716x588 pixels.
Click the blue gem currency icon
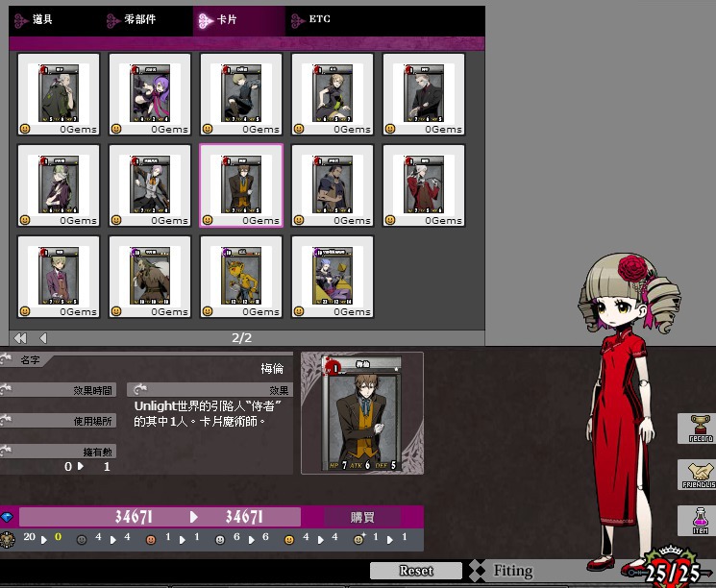click(x=8, y=517)
